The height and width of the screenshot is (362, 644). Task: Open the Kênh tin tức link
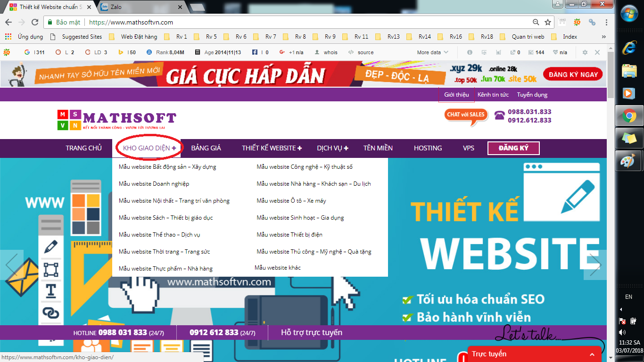[493, 94]
